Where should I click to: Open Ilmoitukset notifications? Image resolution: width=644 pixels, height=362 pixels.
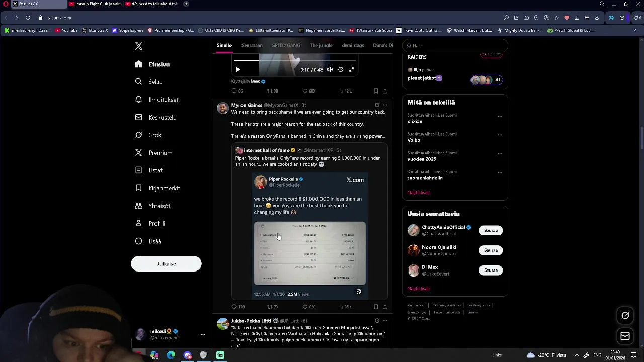(156, 100)
